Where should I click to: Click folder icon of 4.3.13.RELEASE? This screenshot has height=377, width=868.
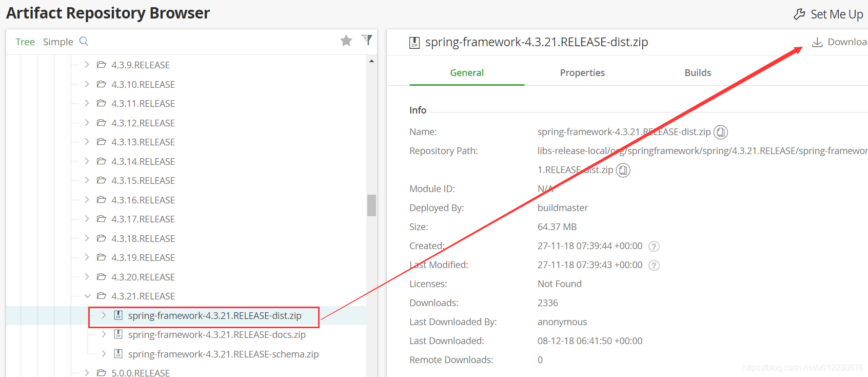click(x=102, y=142)
